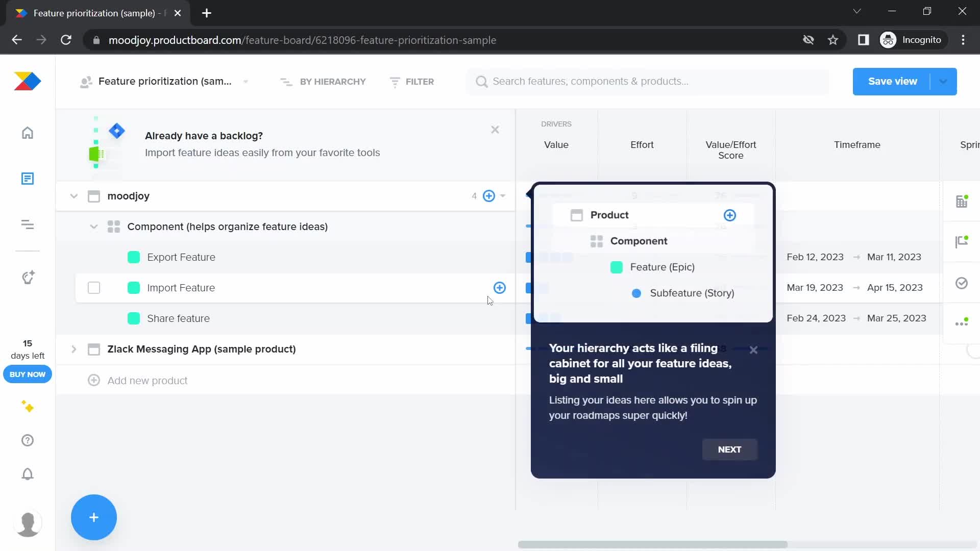
Task: Open the Features board icon in sidebar
Action: (28, 224)
